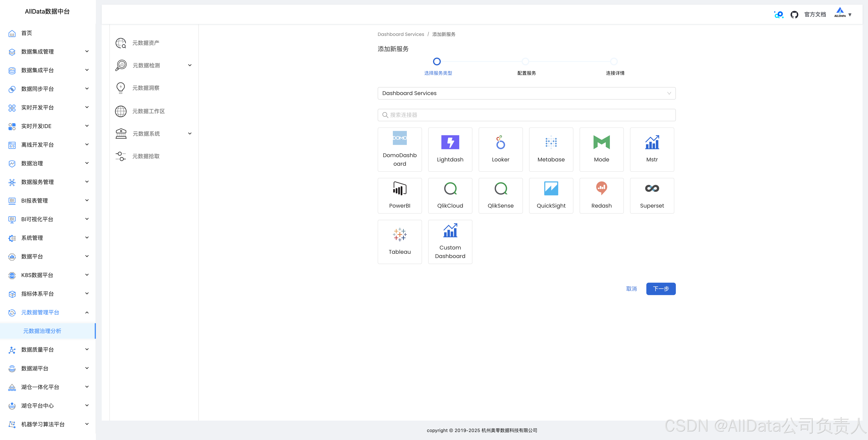The image size is (868, 440).
Task: Open the 官方文档 link
Action: point(815,15)
